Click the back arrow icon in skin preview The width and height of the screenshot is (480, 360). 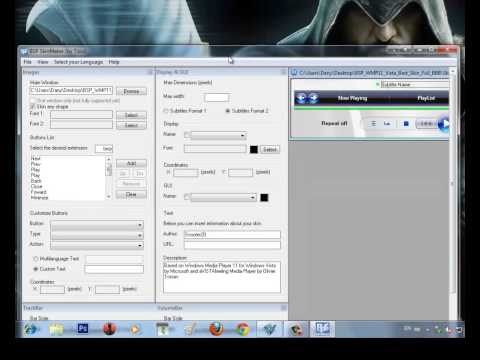click(301, 98)
